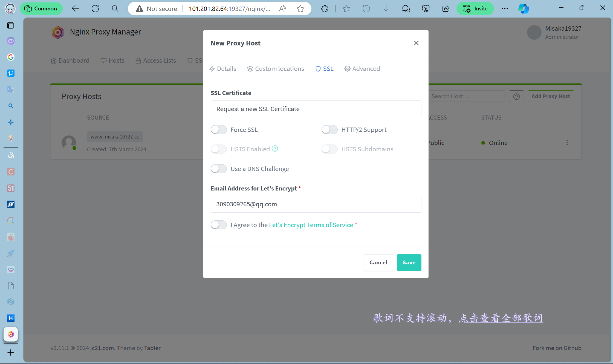Click the Not secure warning icon
Screen dimensions: 613x364
pos(140,9)
